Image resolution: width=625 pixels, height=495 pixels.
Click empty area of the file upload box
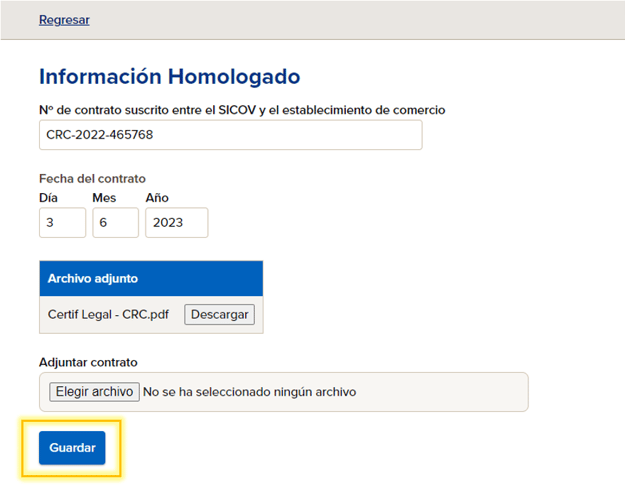tap(442, 392)
